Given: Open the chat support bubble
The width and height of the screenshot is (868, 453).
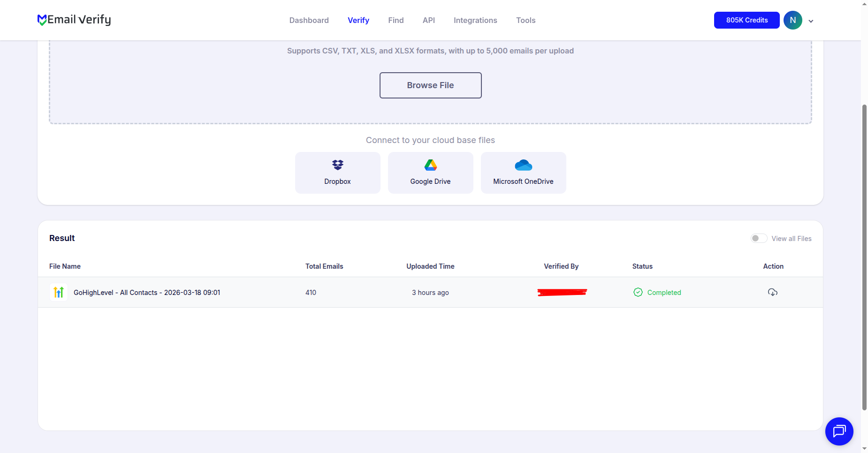Looking at the screenshot, I should pos(839,431).
